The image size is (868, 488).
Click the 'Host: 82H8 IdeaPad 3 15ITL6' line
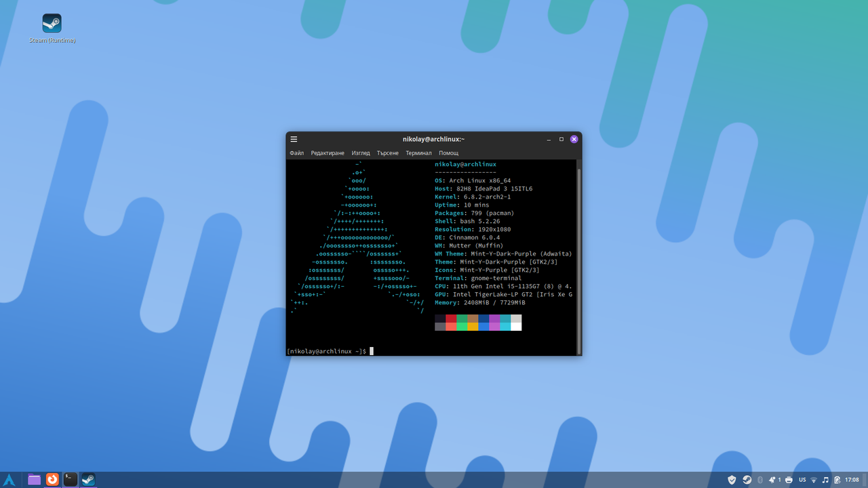(x=484, y=188)
